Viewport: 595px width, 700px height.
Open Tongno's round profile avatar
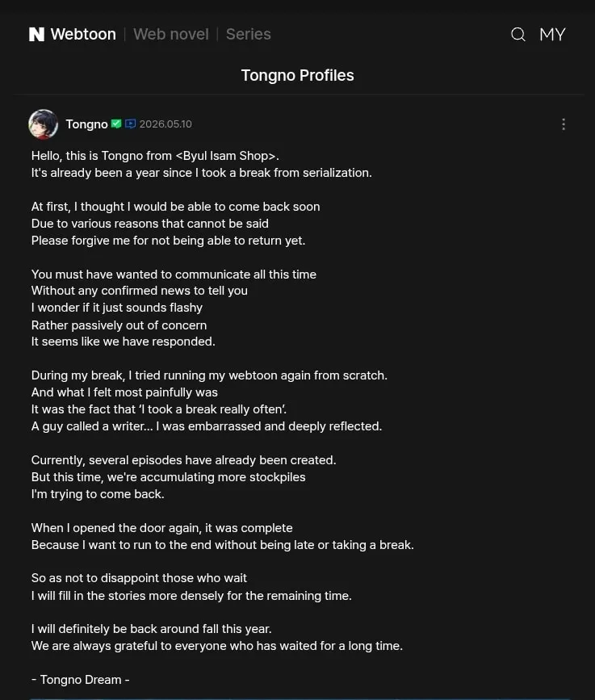[44, 124]
